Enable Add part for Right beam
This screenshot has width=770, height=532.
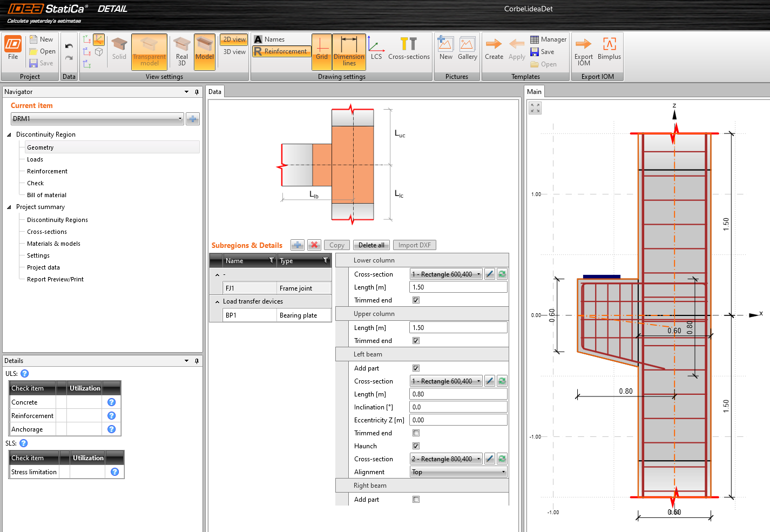(x=415, y=499)
